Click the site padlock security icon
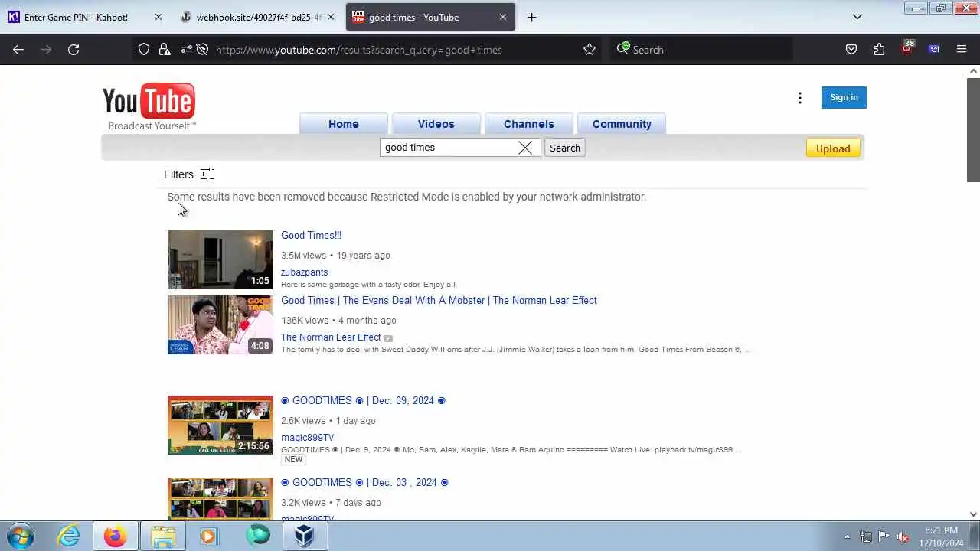 pyautogui.click(x=165, y=50)
